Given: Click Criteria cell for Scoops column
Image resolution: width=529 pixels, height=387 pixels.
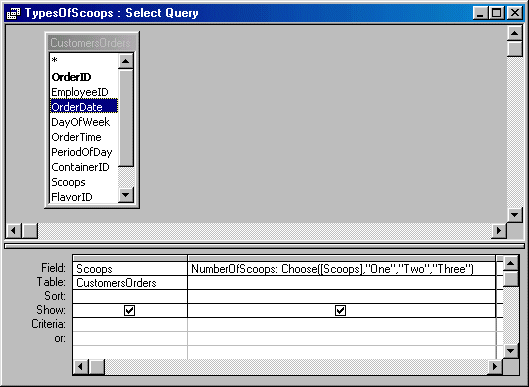Looking at the screenshot, I should point(130,324).
